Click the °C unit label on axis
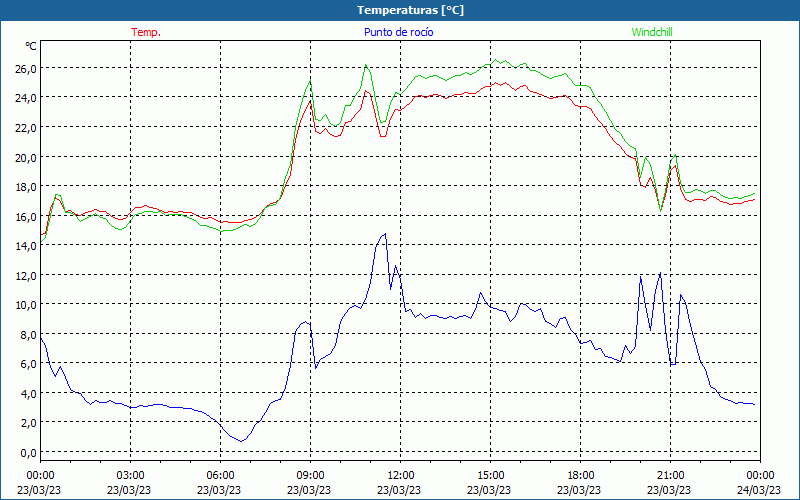 (31, 46)
